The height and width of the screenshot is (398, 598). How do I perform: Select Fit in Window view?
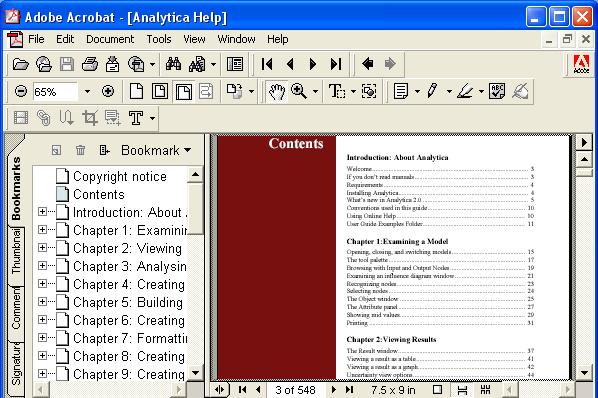160,91
